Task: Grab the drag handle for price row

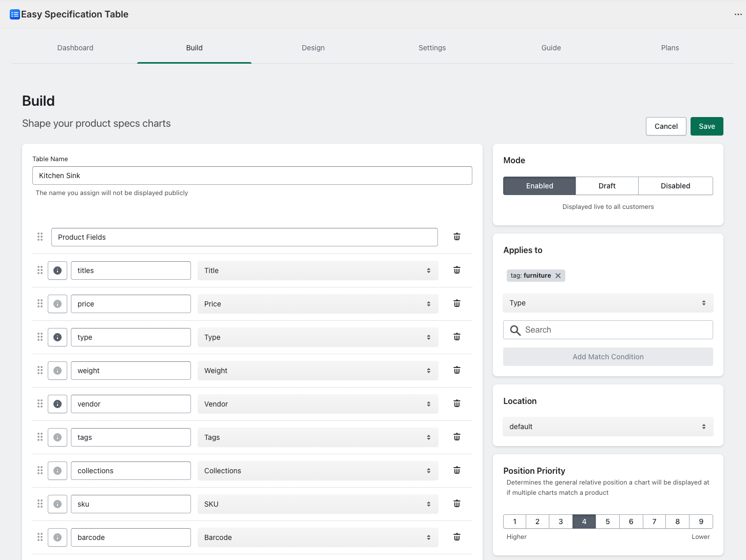Action: point(40,303)
